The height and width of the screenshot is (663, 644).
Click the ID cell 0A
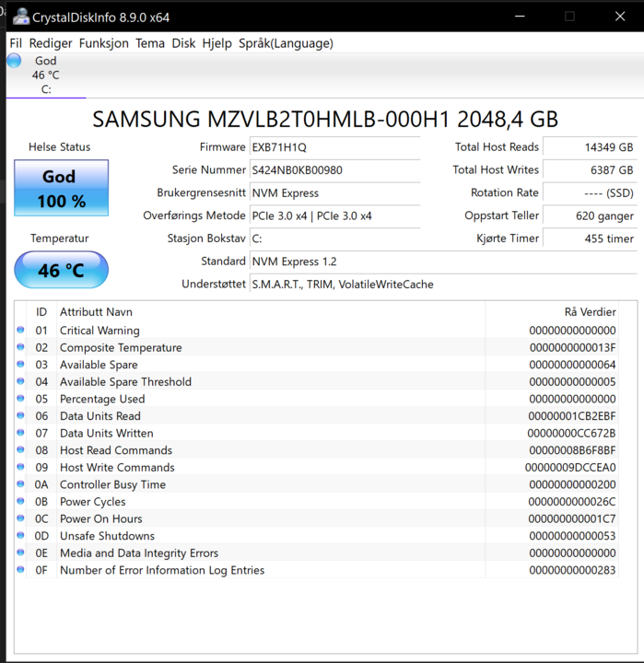[41, 484]
